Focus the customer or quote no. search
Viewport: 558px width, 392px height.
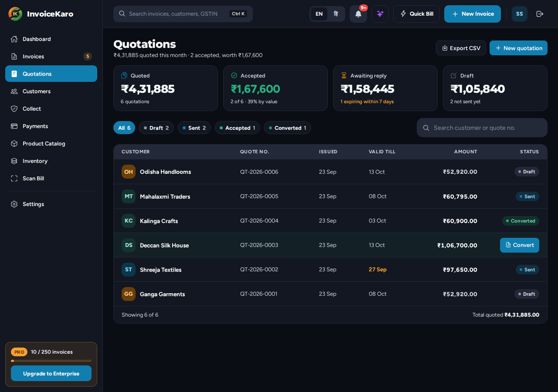tap(482, 128)
